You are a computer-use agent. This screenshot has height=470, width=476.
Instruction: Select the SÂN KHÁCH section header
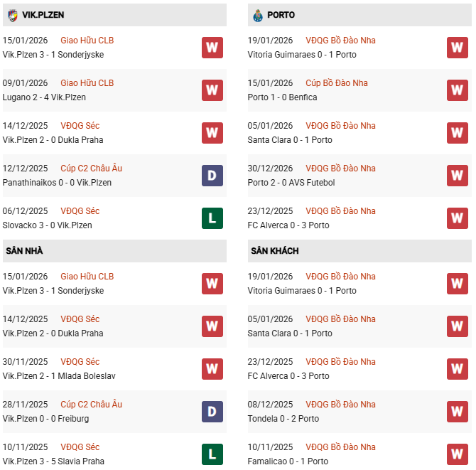274,251
